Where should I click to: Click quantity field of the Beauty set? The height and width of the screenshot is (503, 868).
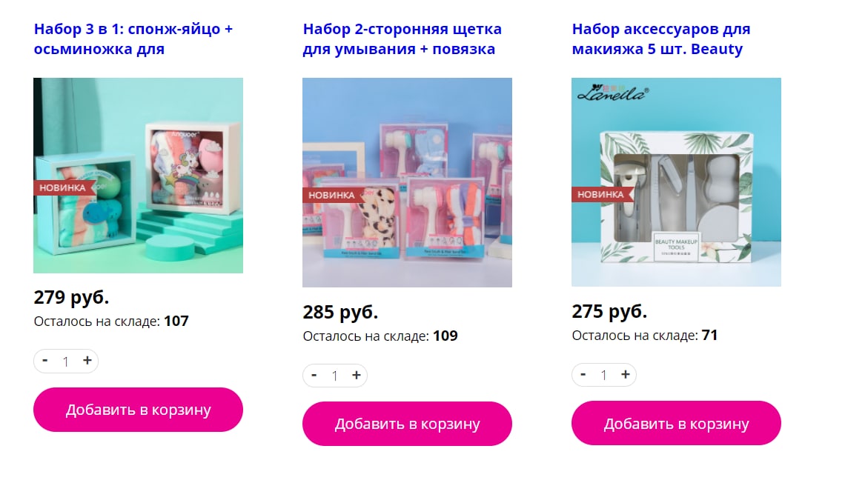(604, 375)
